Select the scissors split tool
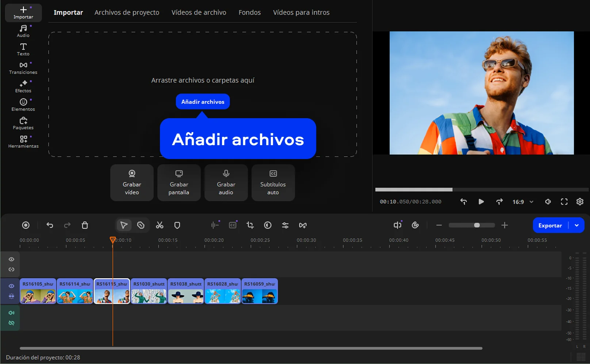Image resolution: width=590 pixels, height=364 pixels. [160, 225]
